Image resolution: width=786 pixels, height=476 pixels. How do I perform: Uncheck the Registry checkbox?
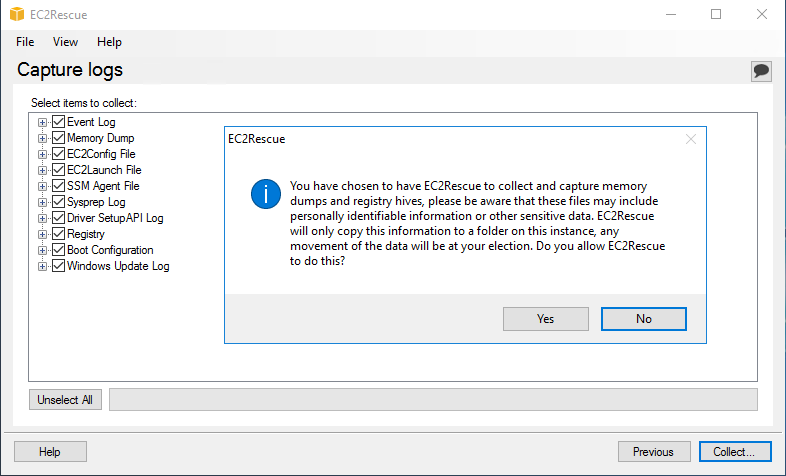coord(59,234)
